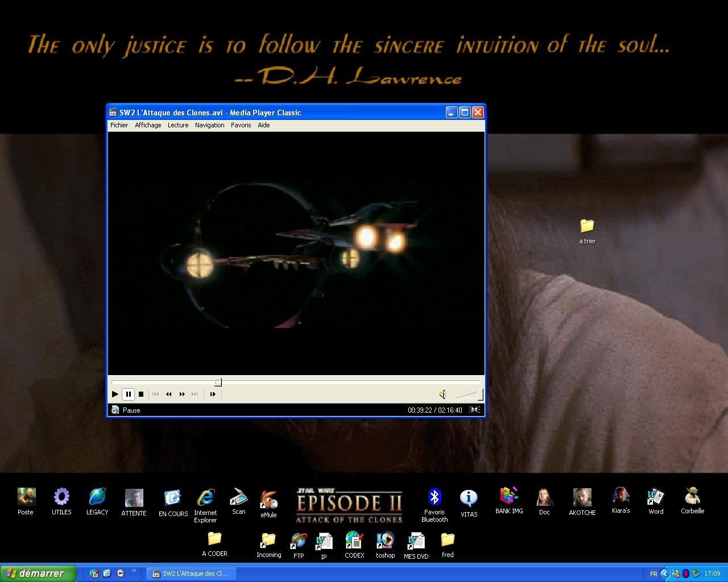Skip to the previous chapter button
This screenshot has width=728, height=582.
click(156, 394)
